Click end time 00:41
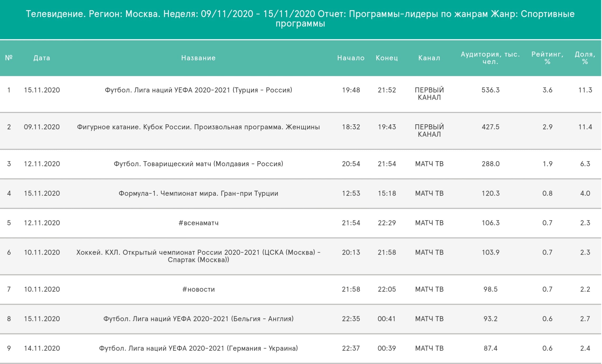602x364 pixels. (387, 319)
